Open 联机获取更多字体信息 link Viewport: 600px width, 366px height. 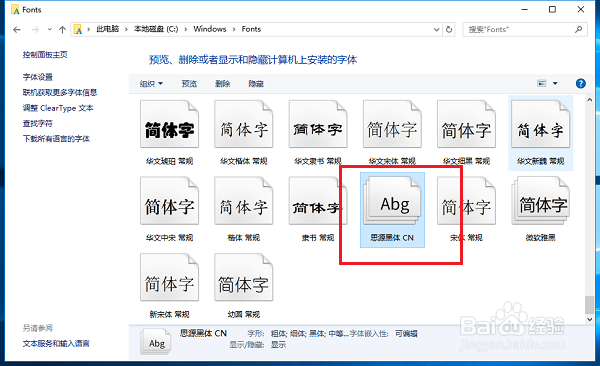tap(60, 92)
